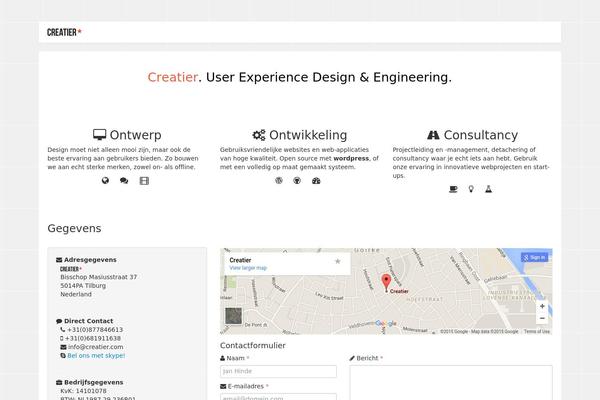Click the bold wordpress word
This screenshot has width=600, height=400.
pyautogui.click(x=351, y=158)
